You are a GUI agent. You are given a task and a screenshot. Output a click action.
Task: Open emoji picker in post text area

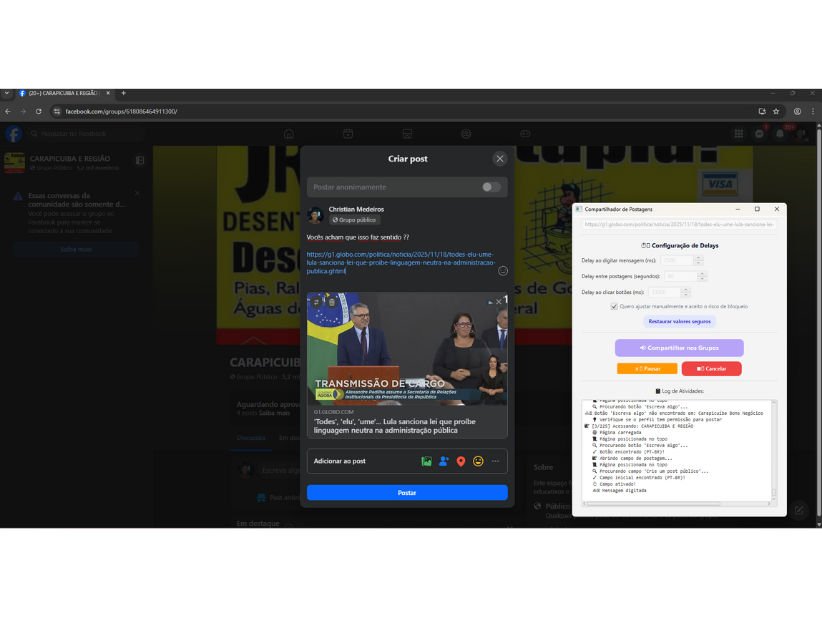(502, 271)
